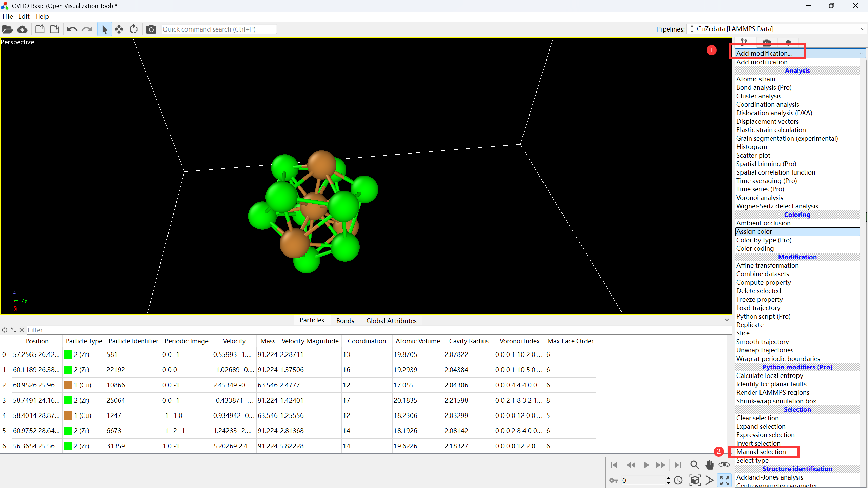Toggle selection mode arrow tool
Viewport: 868px width, 488px height.
point(104,29)
